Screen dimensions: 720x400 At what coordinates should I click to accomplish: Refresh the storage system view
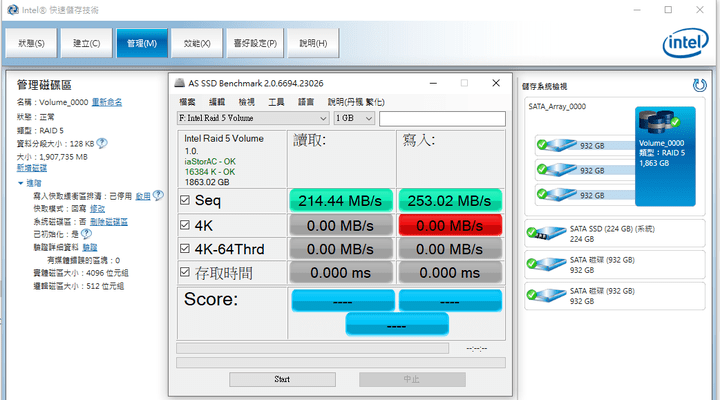[699, 85]
